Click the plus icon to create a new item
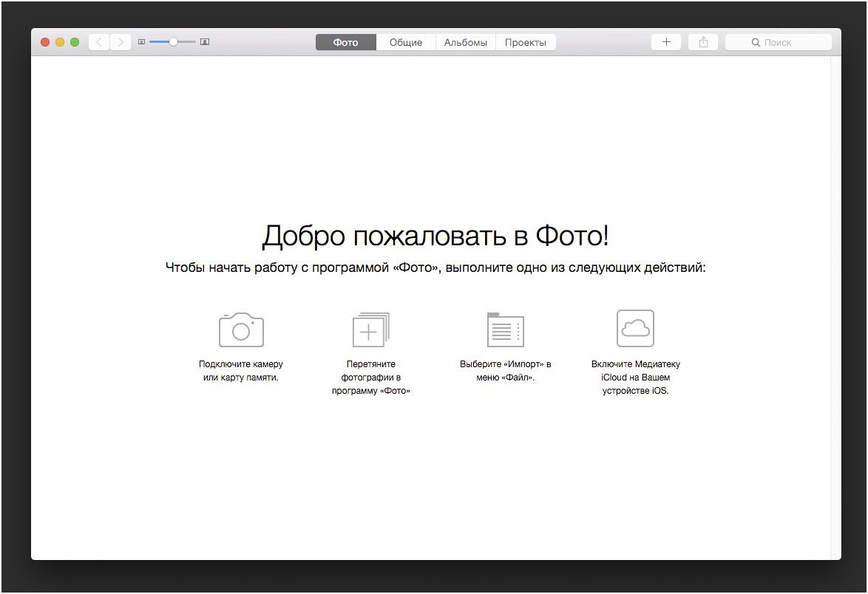The width and height of the screenshot is (868, 594). tap(665, 41)
